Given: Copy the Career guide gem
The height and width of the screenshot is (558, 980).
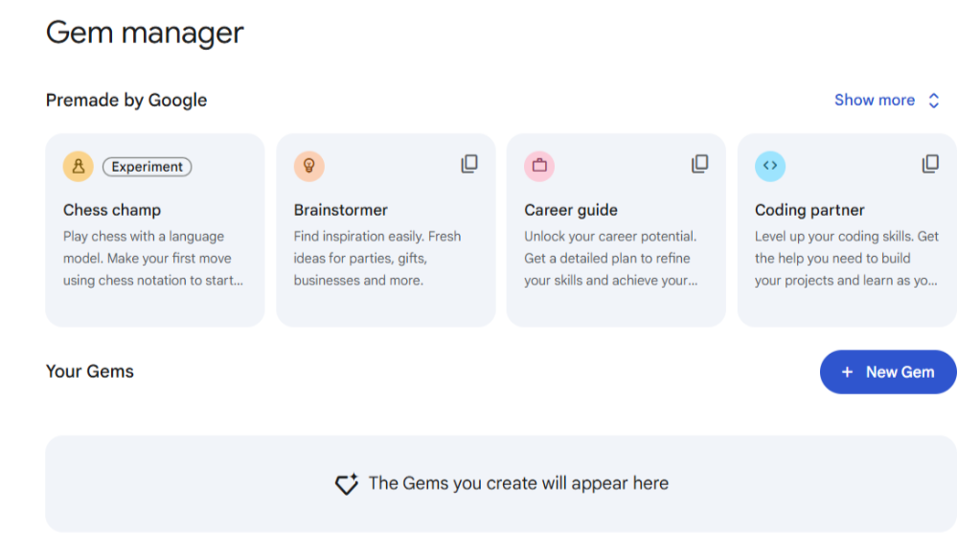Looking at the screenshot, I should [x=700, y=164].
